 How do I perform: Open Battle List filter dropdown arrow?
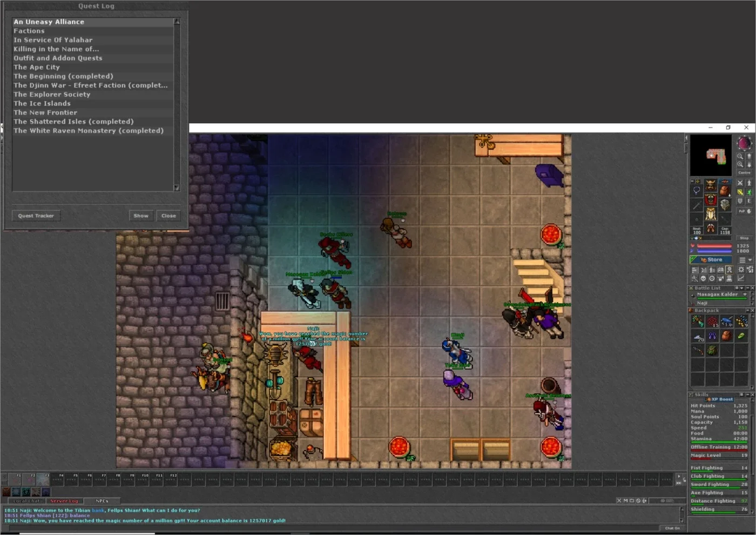point(742,288)
